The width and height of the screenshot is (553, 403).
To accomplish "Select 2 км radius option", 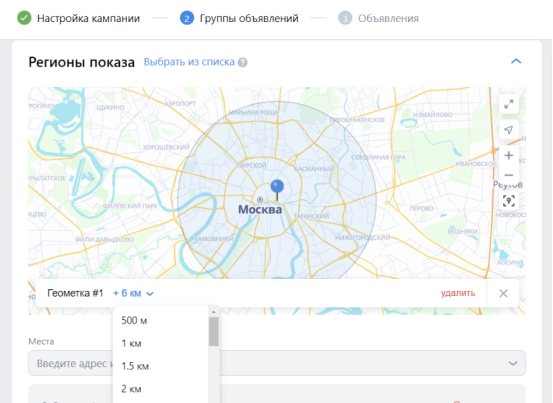I will coord(160,389).
